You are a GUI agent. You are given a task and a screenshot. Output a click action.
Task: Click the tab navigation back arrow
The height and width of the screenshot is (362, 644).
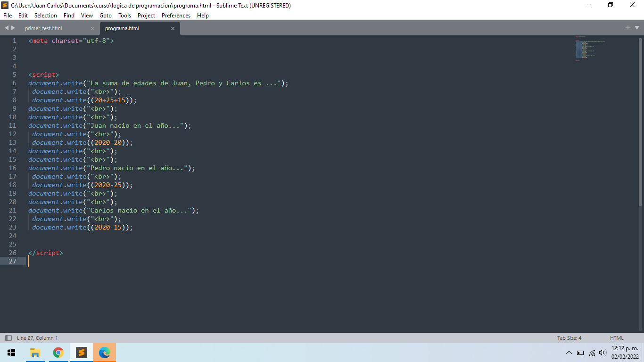7,28
